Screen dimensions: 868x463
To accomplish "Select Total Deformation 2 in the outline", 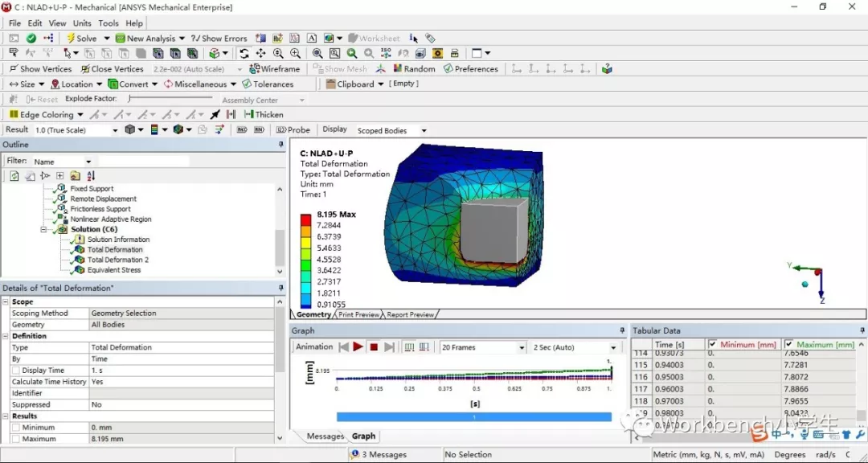I will (118, 260).
